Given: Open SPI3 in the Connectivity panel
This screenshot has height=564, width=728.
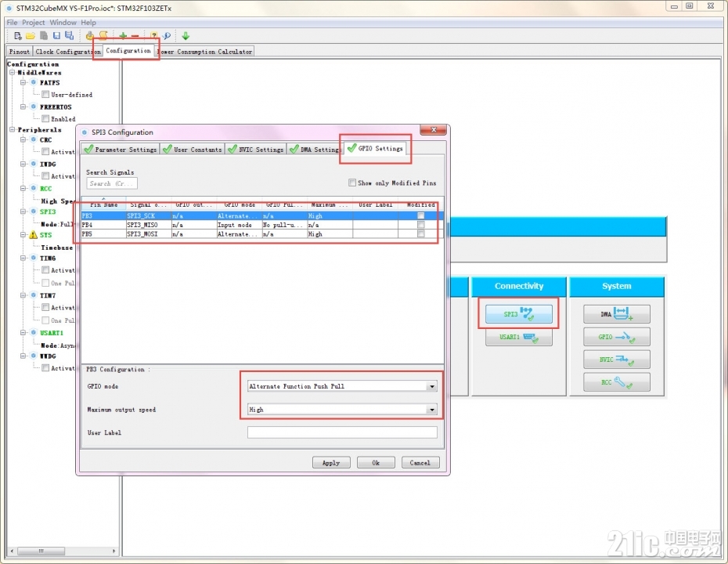Looking at the screenshot, I should coord(519,314).
